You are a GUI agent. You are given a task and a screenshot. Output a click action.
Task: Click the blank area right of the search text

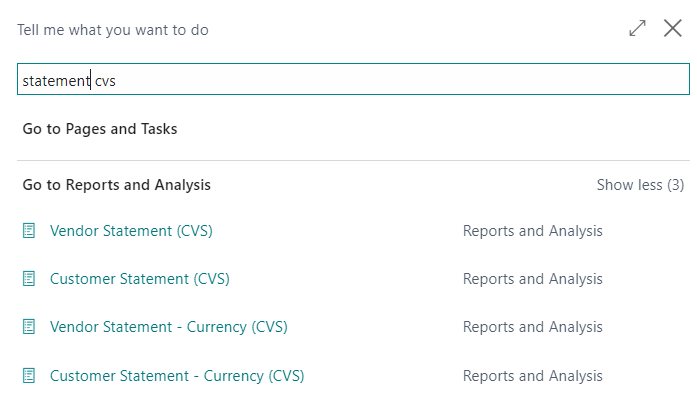tap(400, 81)
